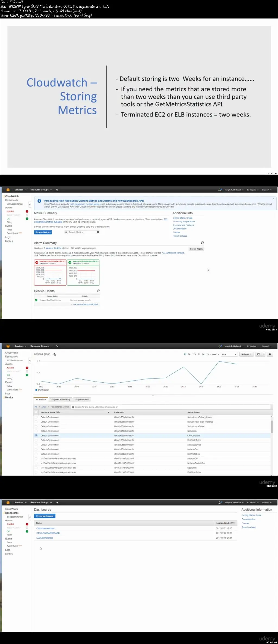Switch to the Graphed metrics (1) tab
Screen dimensions: 278x644
tap(60, 400)
